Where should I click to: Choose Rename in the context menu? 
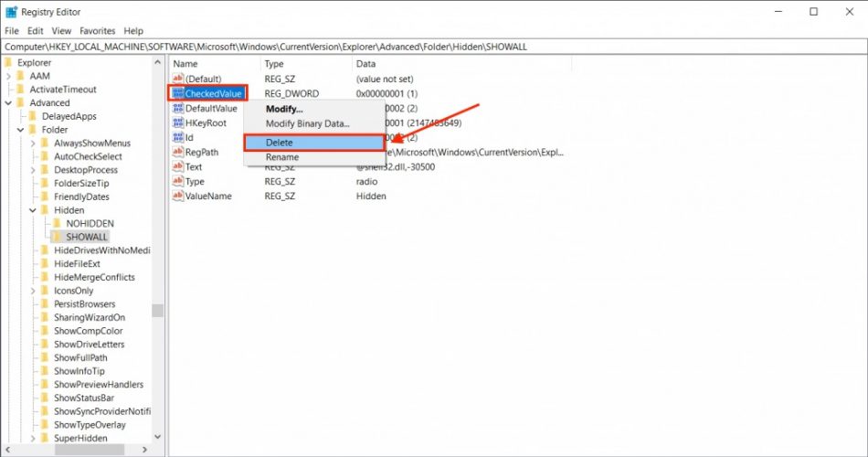tap(314, 157)
